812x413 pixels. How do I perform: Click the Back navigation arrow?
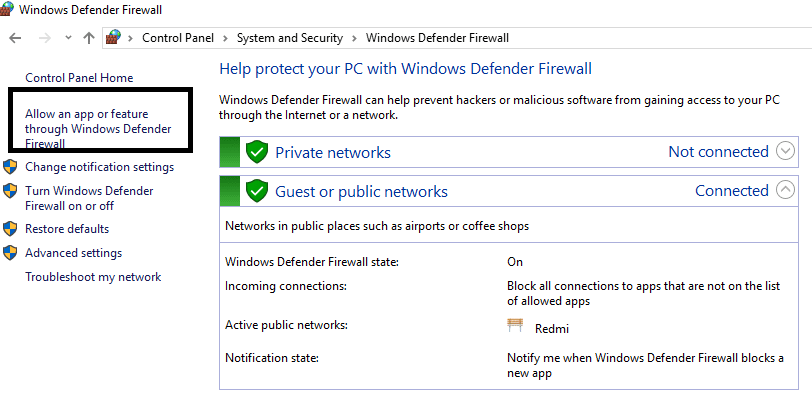15,38
